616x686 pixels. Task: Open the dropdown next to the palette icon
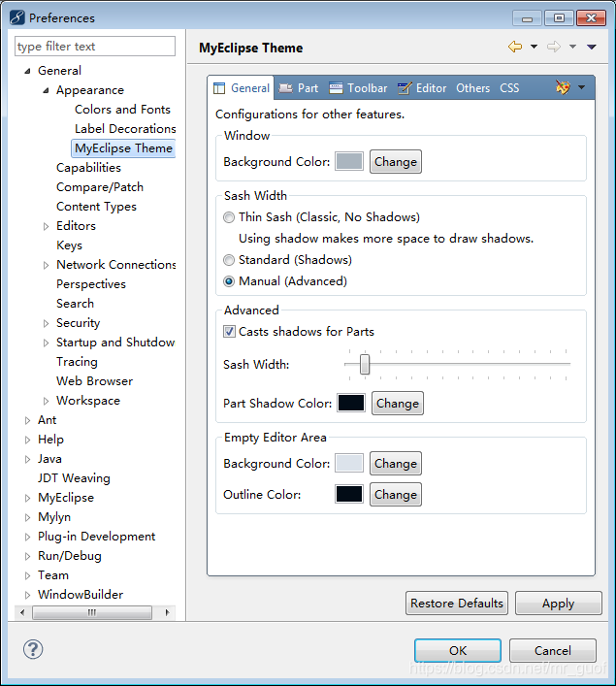581,87
